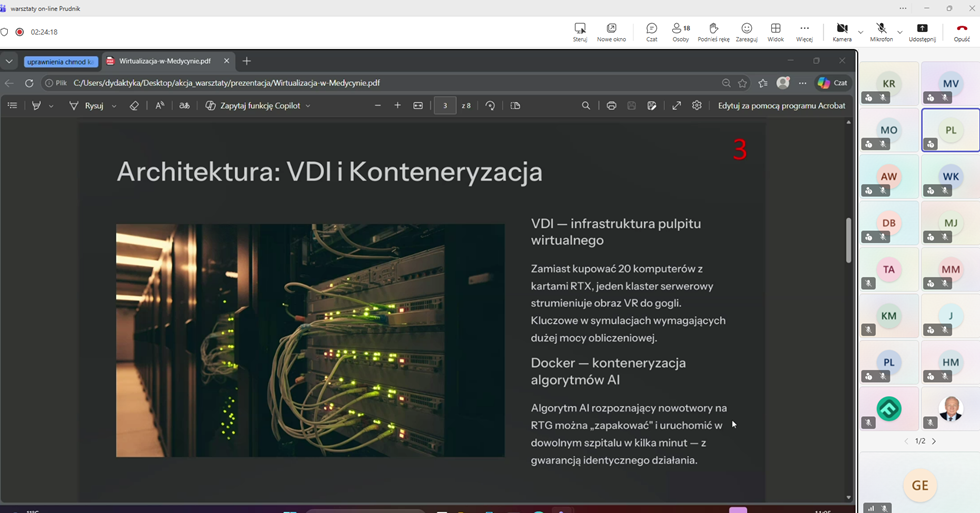The width and height of the screenshot is (980, 513).
Task: Toggle the PDF table of contents sidebar
Action: click(12, 105)
